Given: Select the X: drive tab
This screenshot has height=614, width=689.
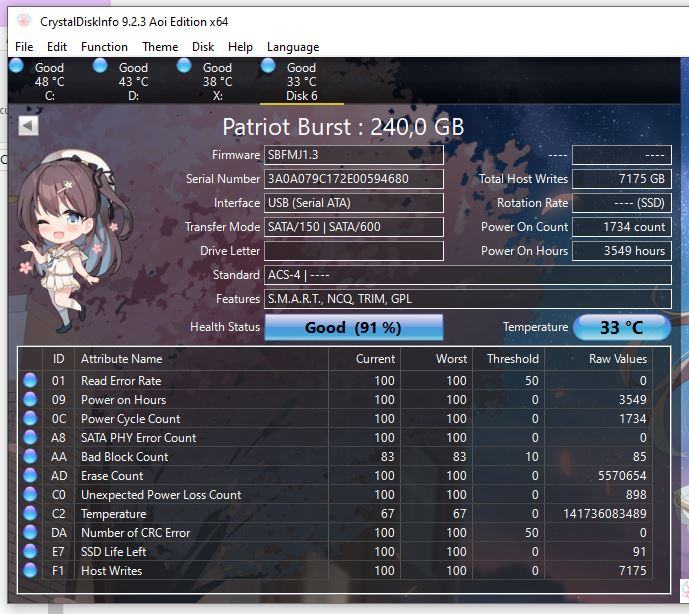Looking at the screenshot, I should coord(217,81).
